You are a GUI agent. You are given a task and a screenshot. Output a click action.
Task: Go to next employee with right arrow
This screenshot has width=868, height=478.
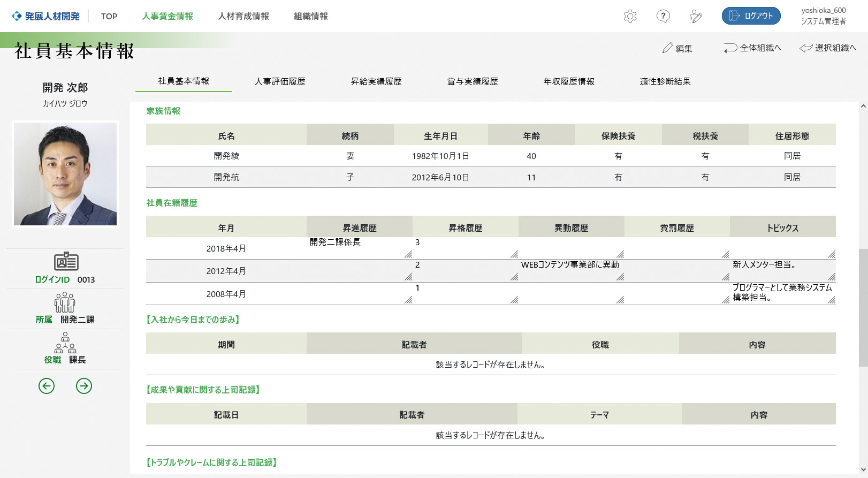click(x=84, y=386)
